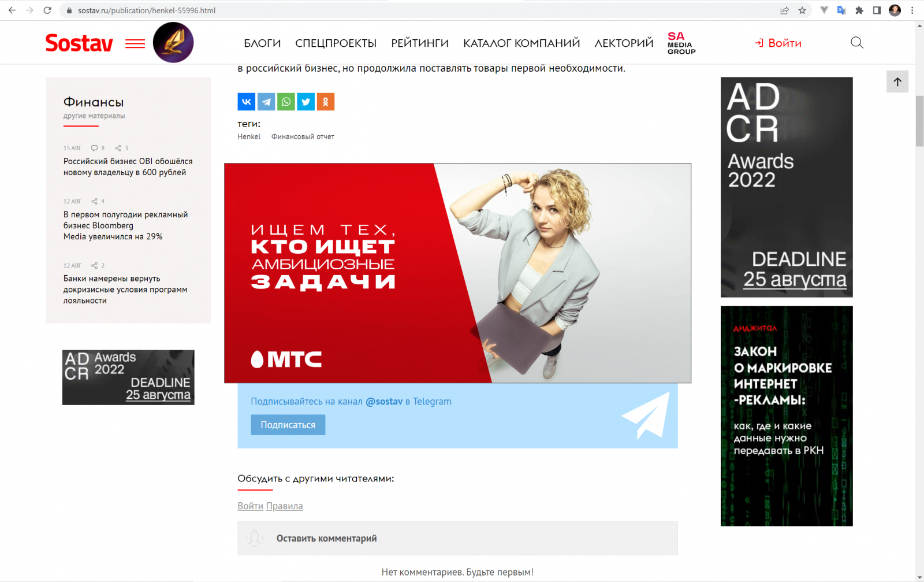This screenshot has width=924, height=582.
Task: Share the article via Telegram icon
Action: pyautogui.click(x=266, y=102)
